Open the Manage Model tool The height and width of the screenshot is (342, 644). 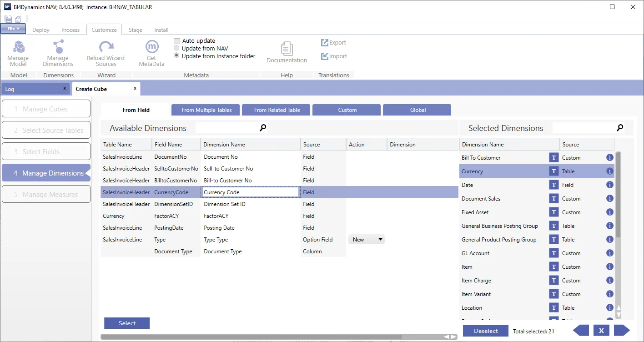[x=18, y=53]
